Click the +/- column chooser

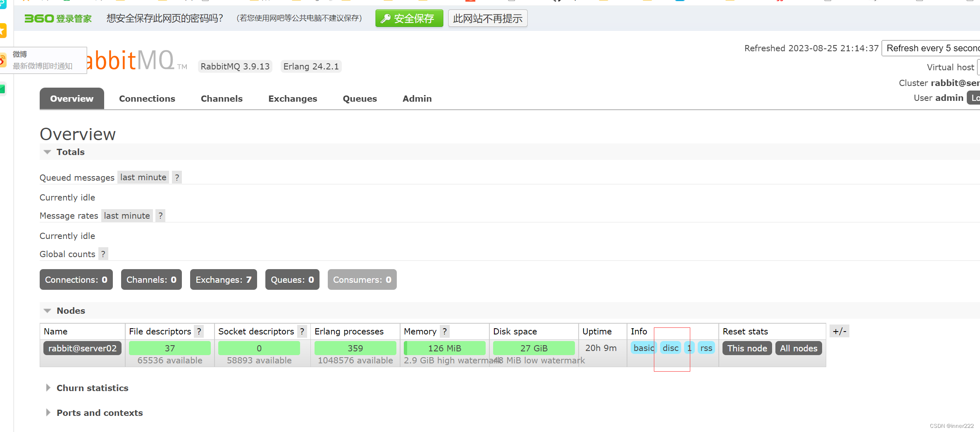[x=839, y=332]
